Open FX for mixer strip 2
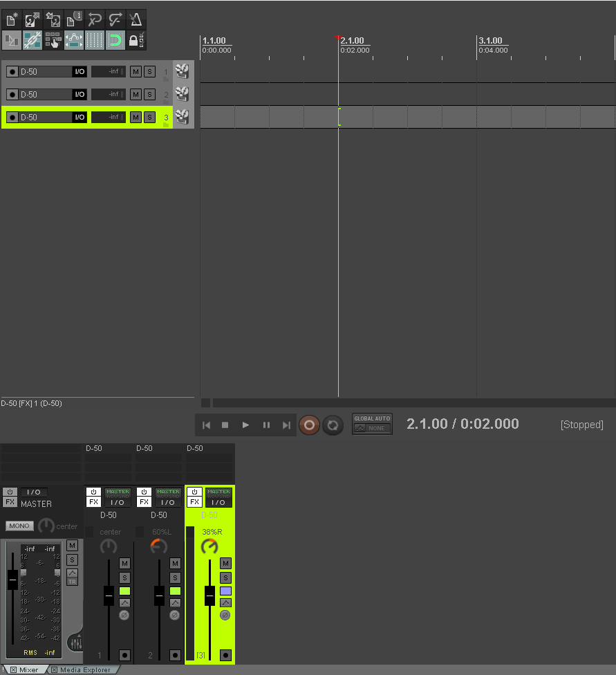This screenshot has height=675, width=616. 144,502
